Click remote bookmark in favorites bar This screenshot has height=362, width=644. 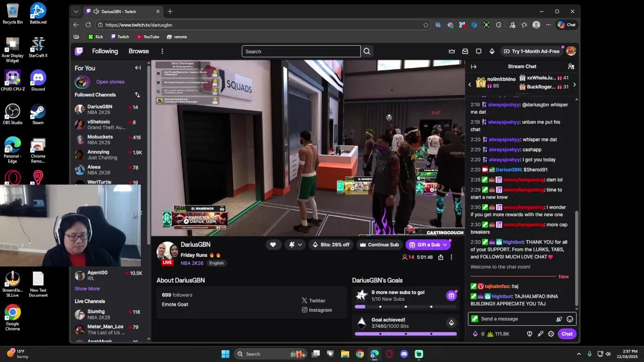pos(177,37)
